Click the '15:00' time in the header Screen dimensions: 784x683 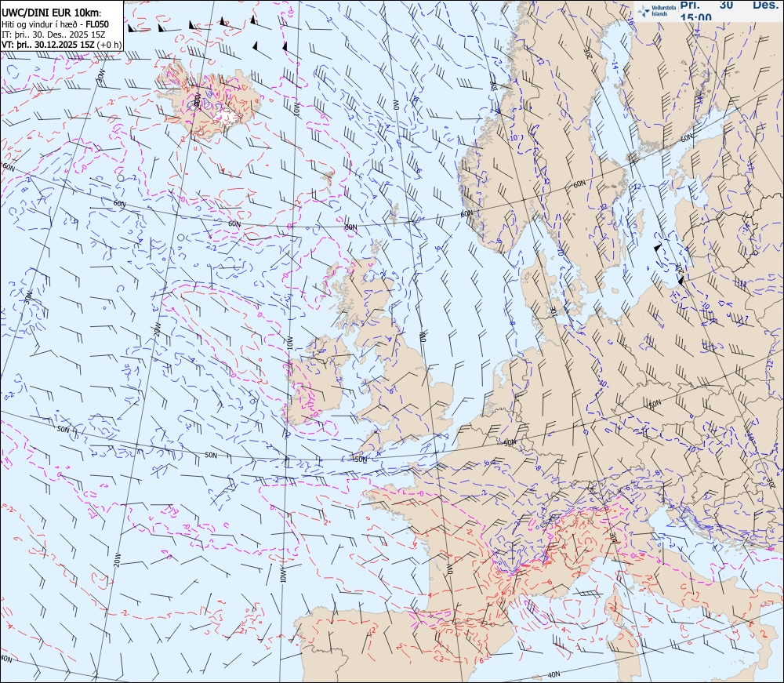(x=695, y=17)
